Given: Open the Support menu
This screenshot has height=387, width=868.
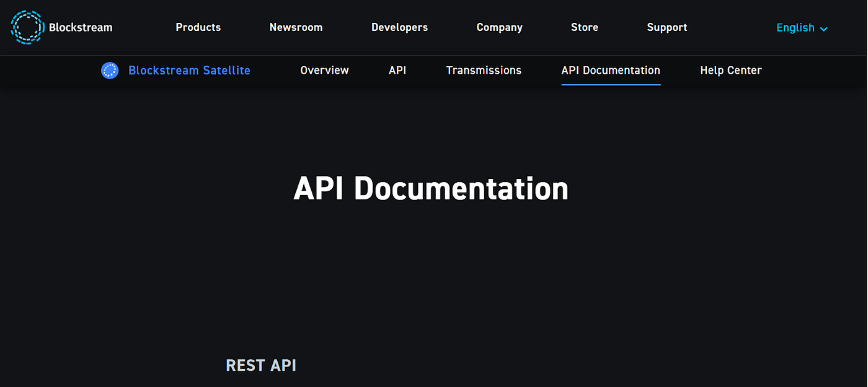Looking at the screenshot, I should click(x=667, y=27).
